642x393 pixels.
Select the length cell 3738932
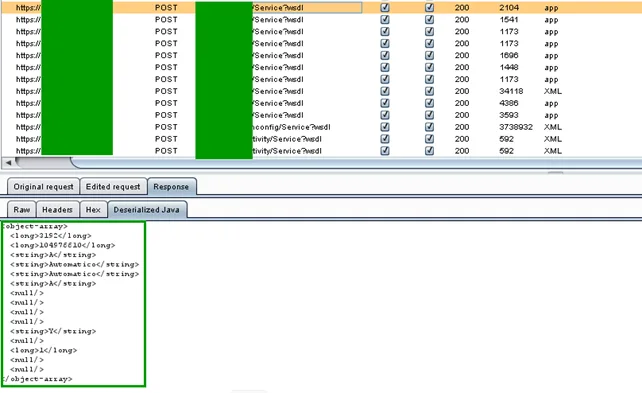[516, 127]
